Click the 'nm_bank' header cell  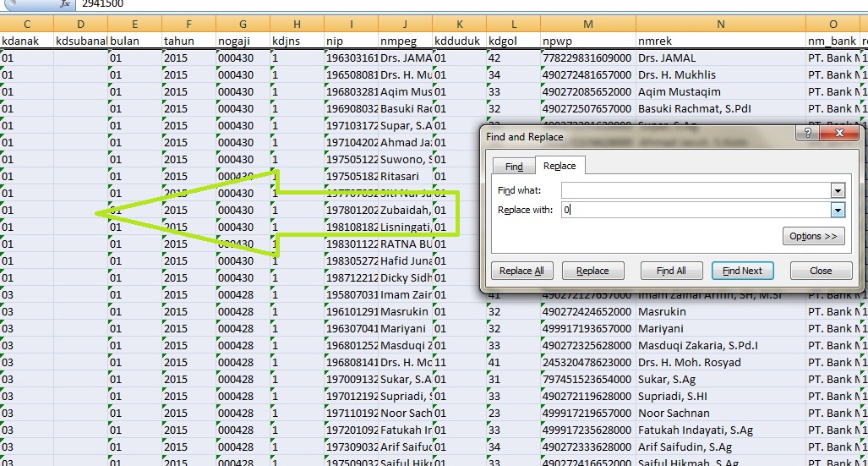point(833,41)
